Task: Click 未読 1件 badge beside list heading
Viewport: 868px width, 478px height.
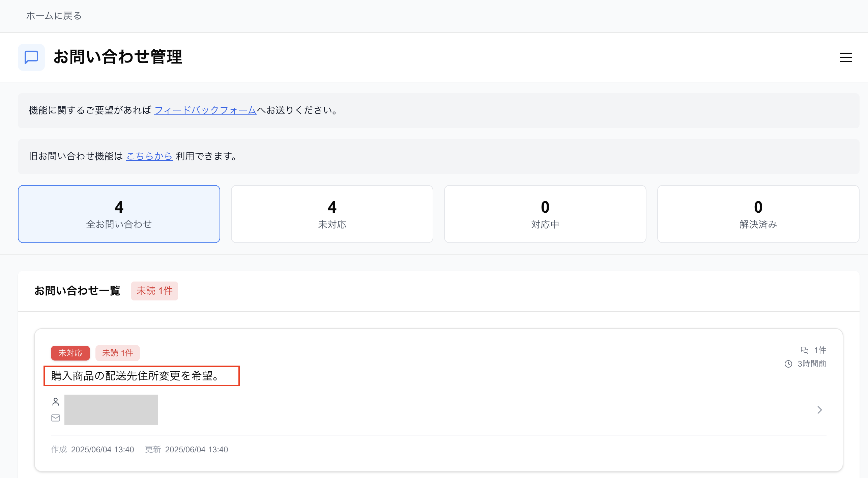Action: pos(154,291)
